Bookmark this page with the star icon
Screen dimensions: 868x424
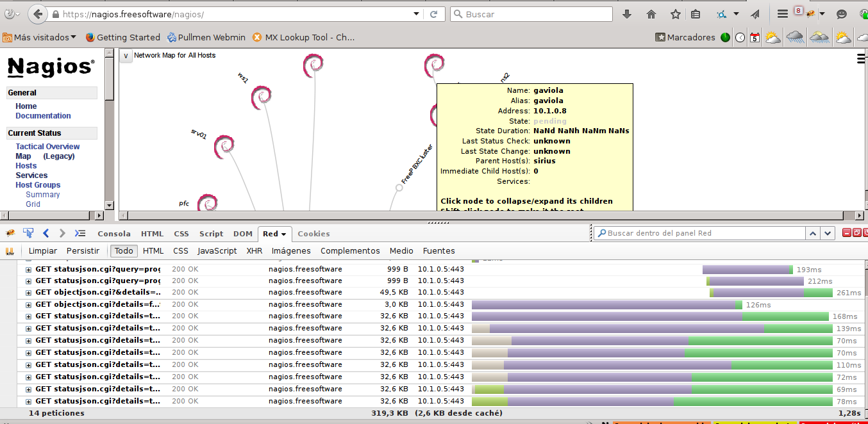coord(675,14)
